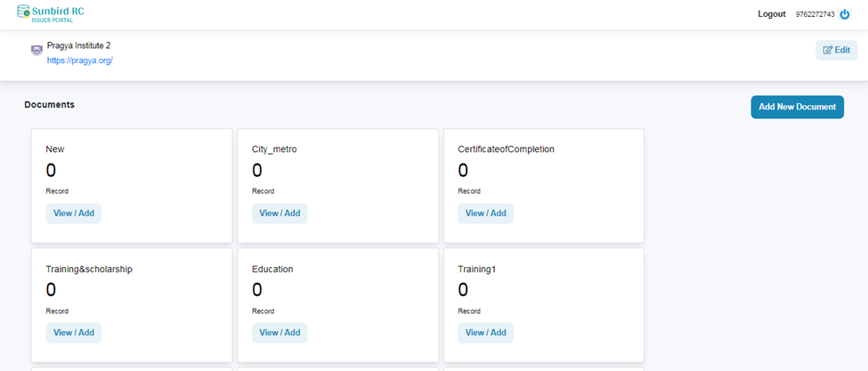Click the power icon beside phone number
Viewport: 868px width, 371px height.
click(x=845, y=14)
